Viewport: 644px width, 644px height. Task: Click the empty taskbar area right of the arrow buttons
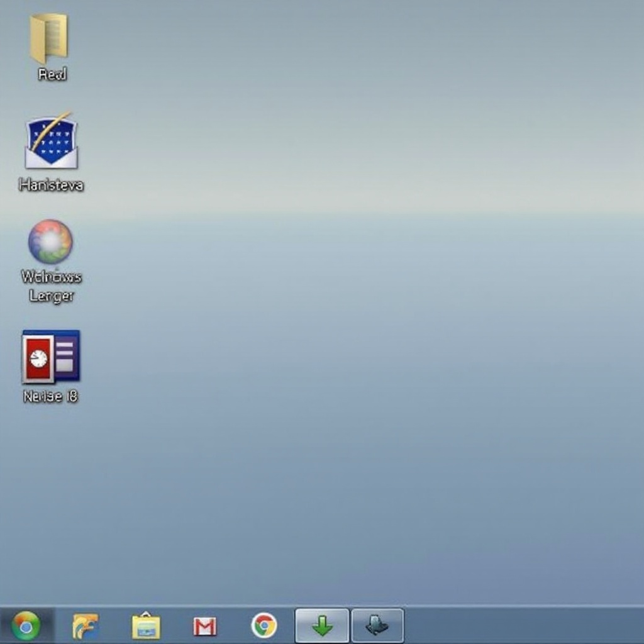(x=522, y=626)
